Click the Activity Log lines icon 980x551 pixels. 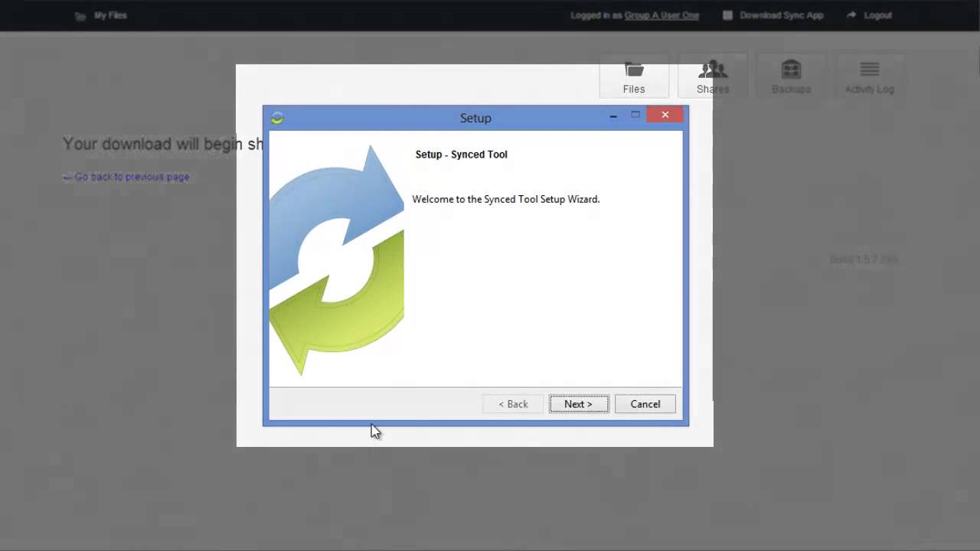point(870,70)
